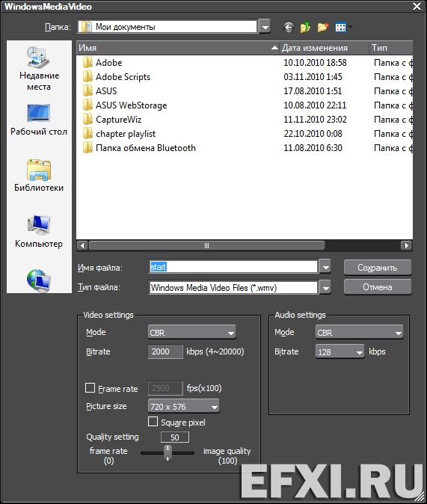Create a new folder

(323, 28)
